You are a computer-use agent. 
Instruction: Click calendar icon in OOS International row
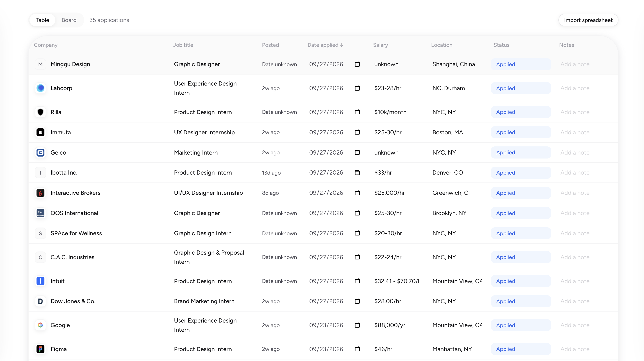pyautogui.click(x=357, y=213)
